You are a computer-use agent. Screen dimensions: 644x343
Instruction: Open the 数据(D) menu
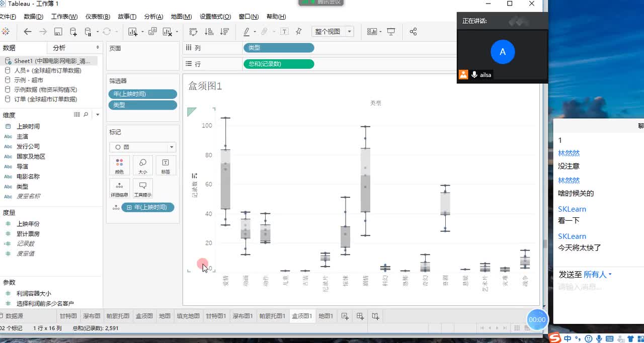(x=34, y=17)
